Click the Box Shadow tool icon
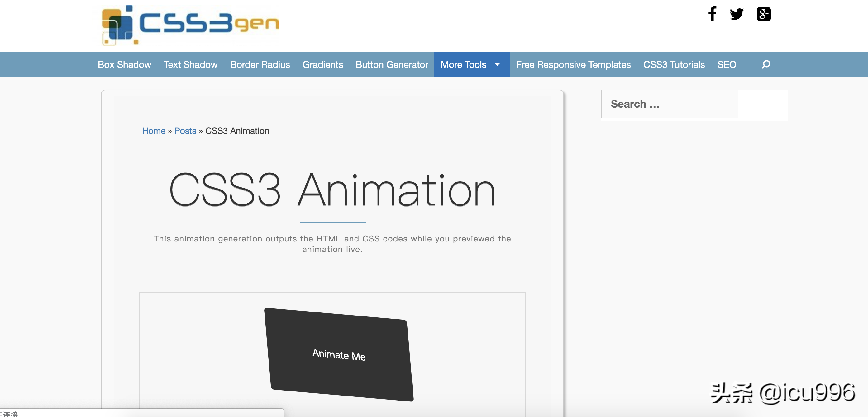The height and width of the screenshot is (417, 868). (125, 65)
